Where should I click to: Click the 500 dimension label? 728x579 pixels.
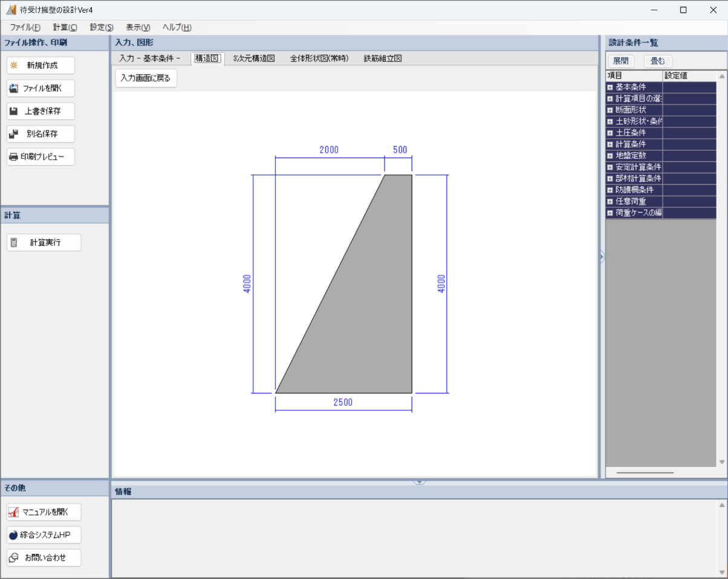click(400, 150)
